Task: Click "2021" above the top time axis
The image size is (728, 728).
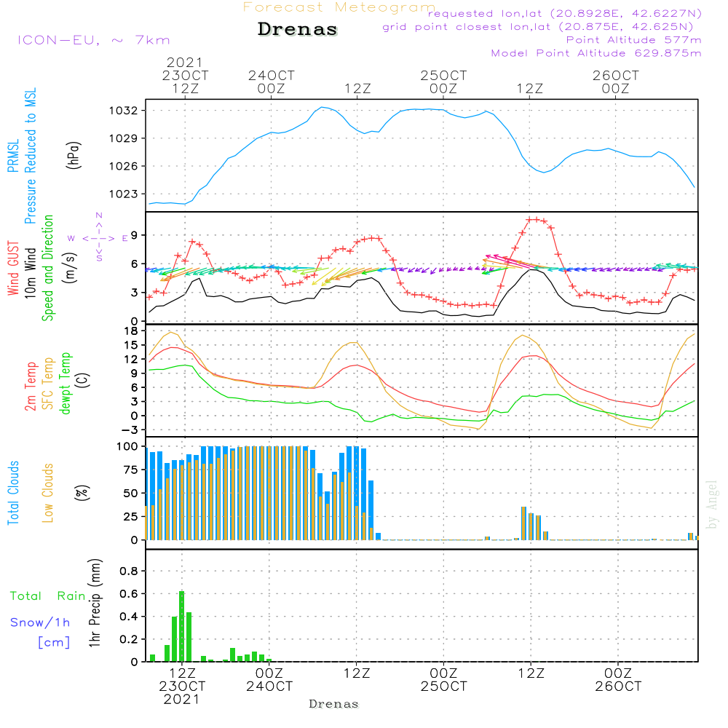Action: (185, 62)
